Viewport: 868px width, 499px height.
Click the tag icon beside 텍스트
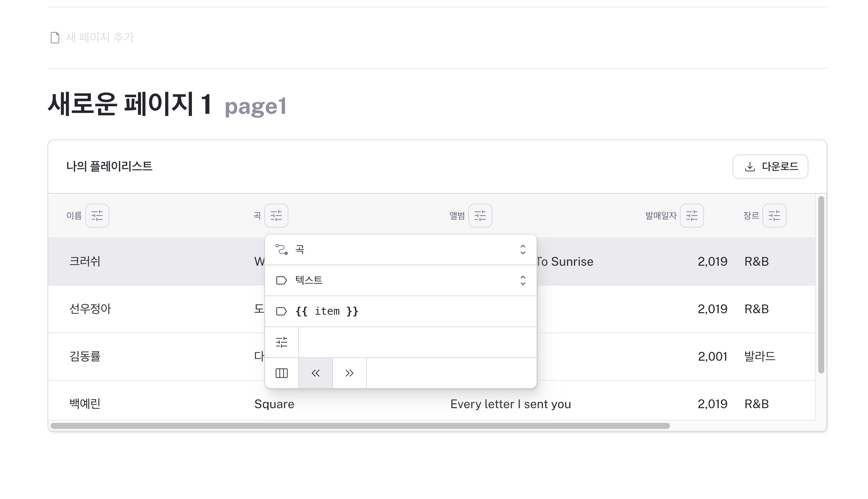[282, 280]
